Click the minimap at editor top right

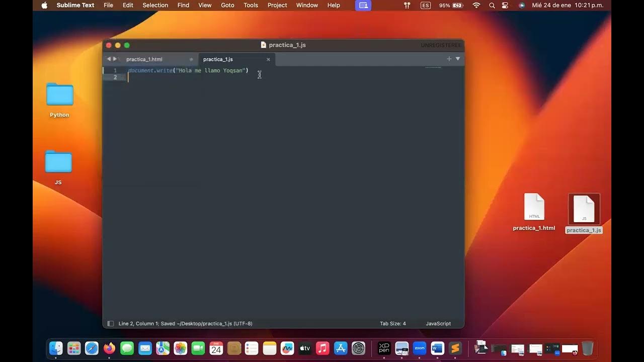pyautogui.click(x=433, y=67)
